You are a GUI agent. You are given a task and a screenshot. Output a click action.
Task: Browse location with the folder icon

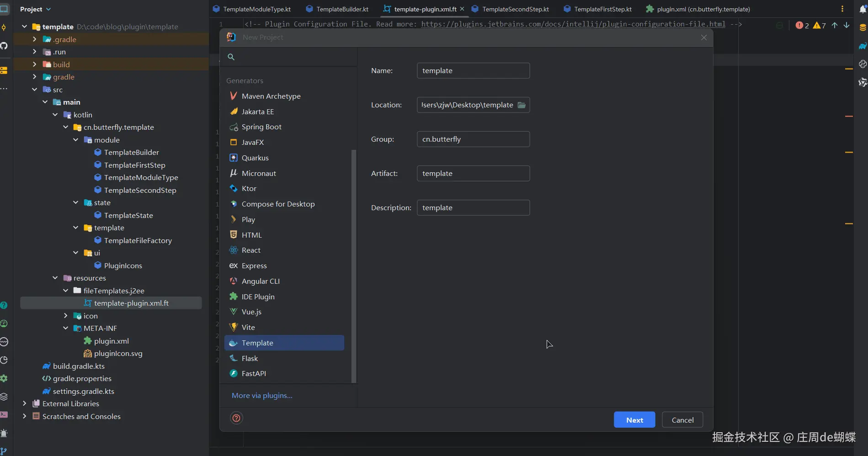pos(522,105)
